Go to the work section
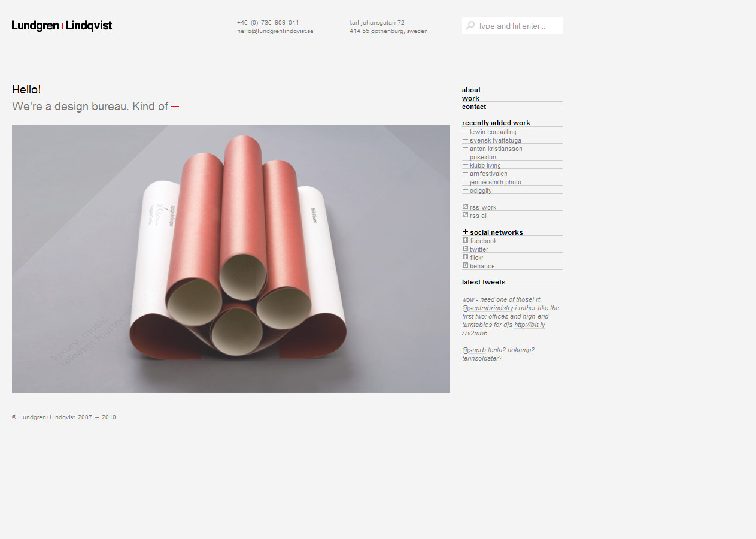This screenshot has width=756, height=539. (470, 98)
